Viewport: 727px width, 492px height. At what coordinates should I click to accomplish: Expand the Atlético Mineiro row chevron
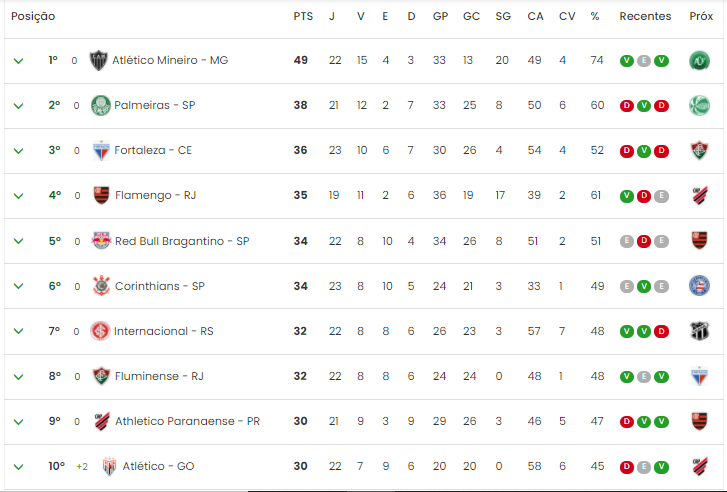[19, 61]
